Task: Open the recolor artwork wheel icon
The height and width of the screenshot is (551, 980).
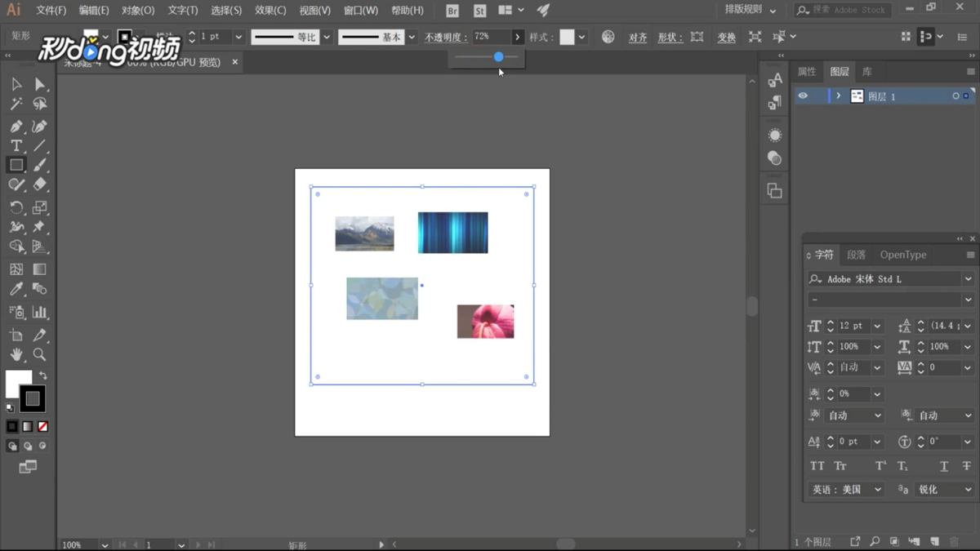Action: tap(608, 37)
